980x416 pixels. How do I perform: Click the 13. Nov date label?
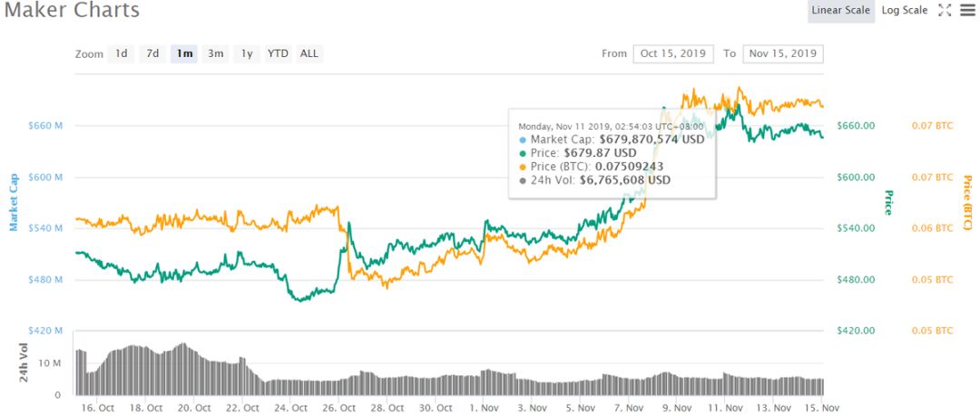coord(772,408)
